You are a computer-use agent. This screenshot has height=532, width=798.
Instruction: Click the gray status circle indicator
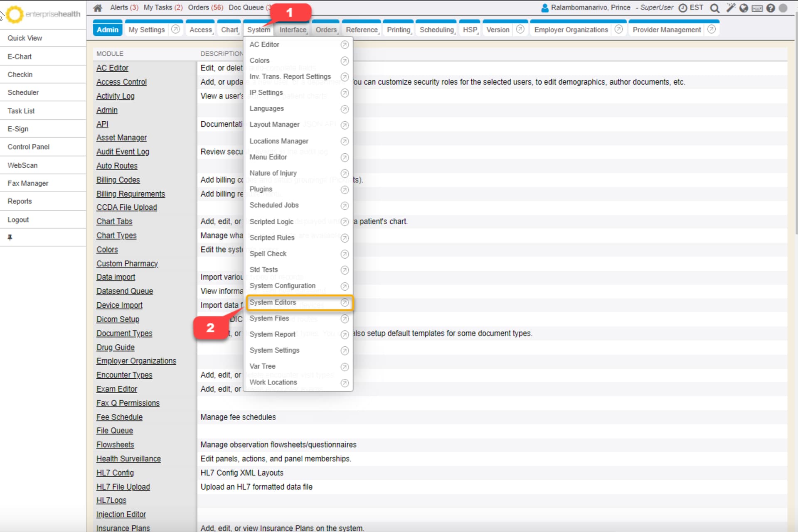point(783,8)
